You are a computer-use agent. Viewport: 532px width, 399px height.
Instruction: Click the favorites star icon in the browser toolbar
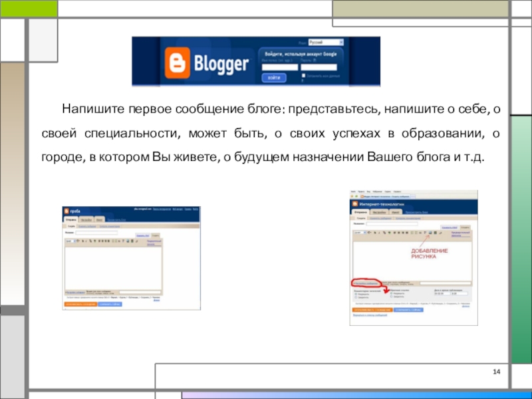click(x=352, y=196)
